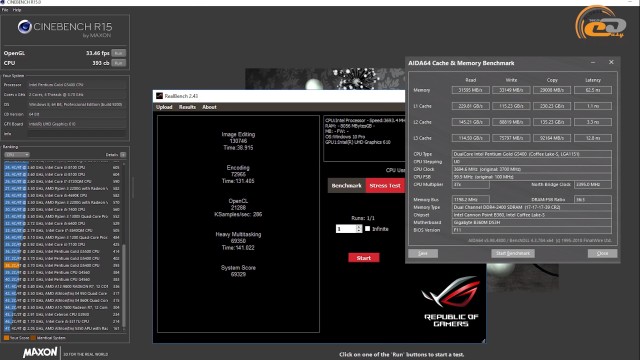Select the Intel Core i7-3720QM ranking row
The height and width of the screenshot is (360, 640).
(63, 181)
